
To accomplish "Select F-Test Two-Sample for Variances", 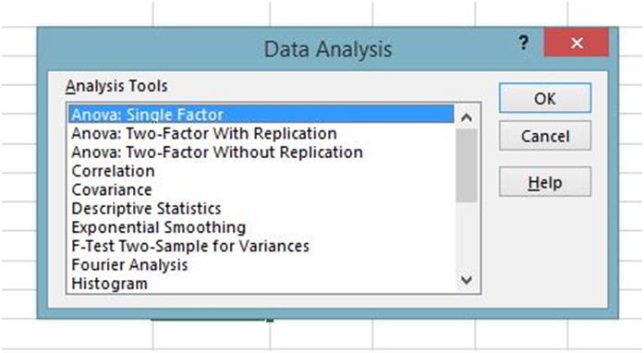I will click(x=261, y=246).
